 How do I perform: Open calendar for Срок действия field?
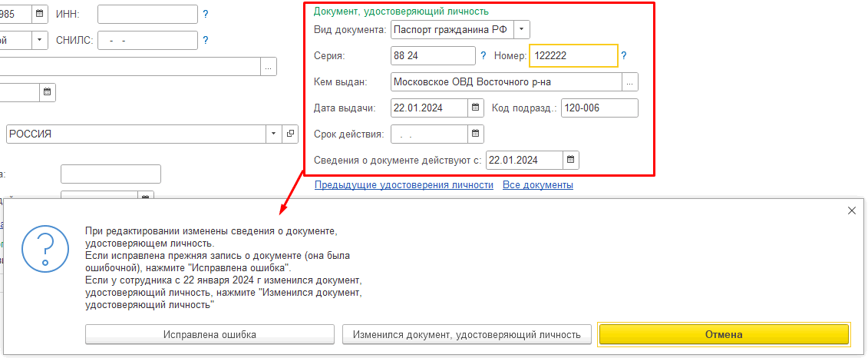click(x=476, y=134)
